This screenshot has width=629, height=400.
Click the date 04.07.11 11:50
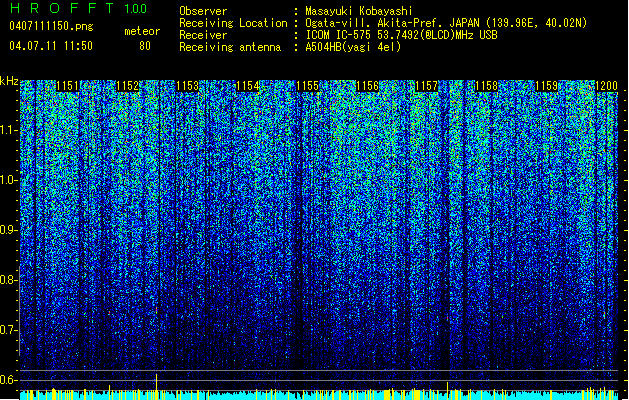pos(51,45)
